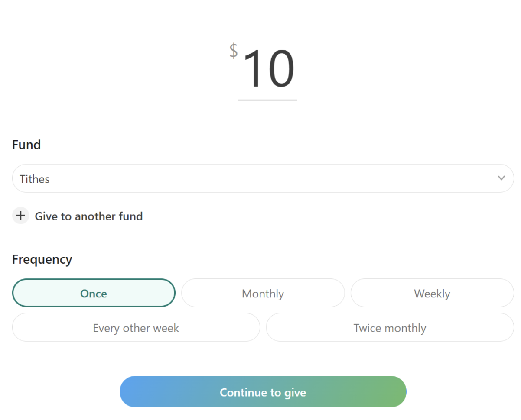The image size is (521, 420).
Task: Click the Tithes text in fund selector
Action: point(35,179)
